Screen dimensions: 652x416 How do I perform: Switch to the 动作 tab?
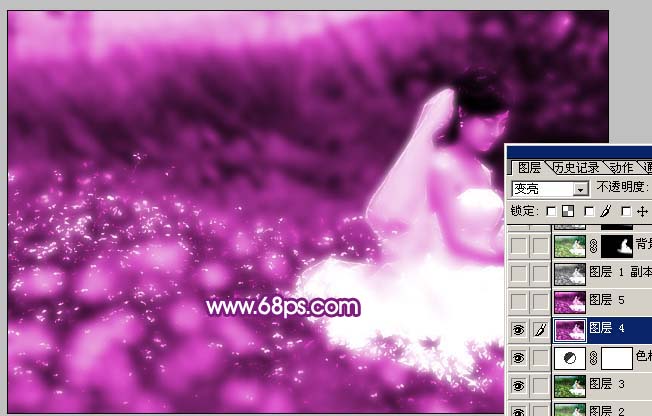pyautogui.click(x=622, y=167)
